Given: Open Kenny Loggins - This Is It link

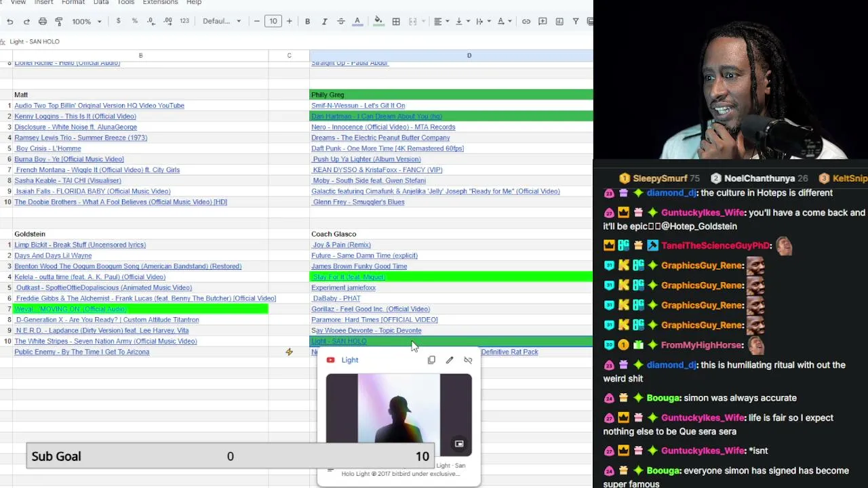Looking at the screenshot, I should click(x=75, y=117).
